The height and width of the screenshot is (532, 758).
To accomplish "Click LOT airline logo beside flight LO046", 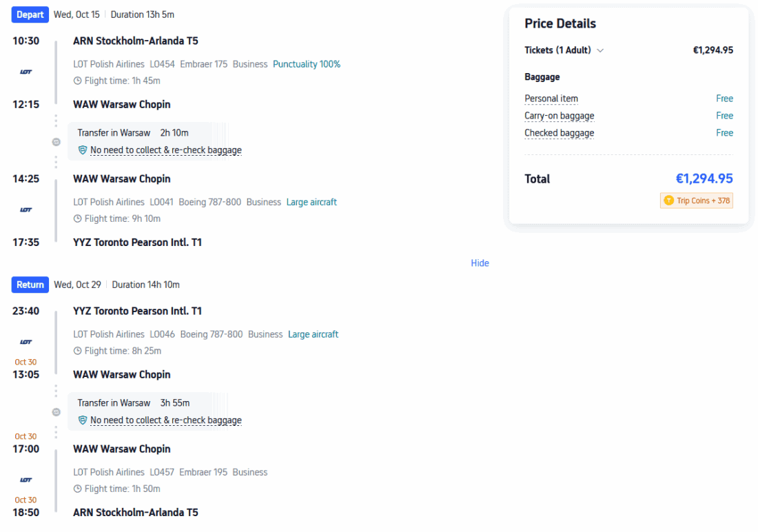I will (x=26, y=342).
